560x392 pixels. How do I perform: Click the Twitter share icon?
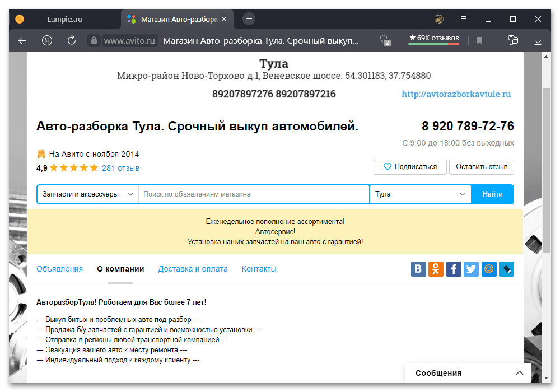[471, 269]
